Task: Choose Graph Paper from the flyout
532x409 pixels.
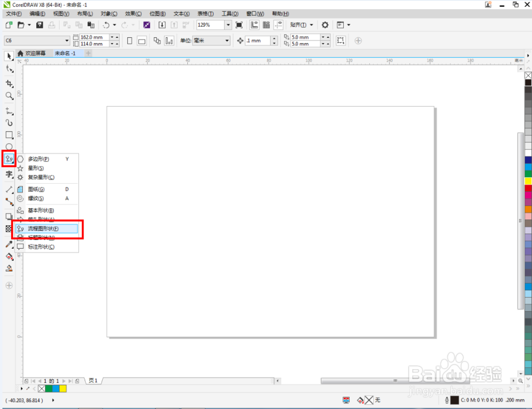Action: (x=47, y=189)
